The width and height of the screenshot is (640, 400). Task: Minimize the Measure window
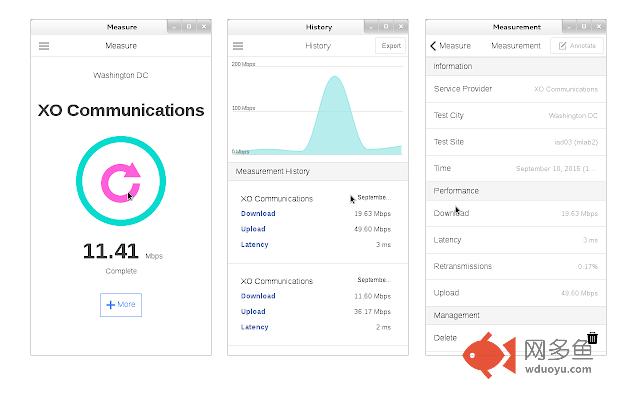pyautogui.click(x=174, y=27)
